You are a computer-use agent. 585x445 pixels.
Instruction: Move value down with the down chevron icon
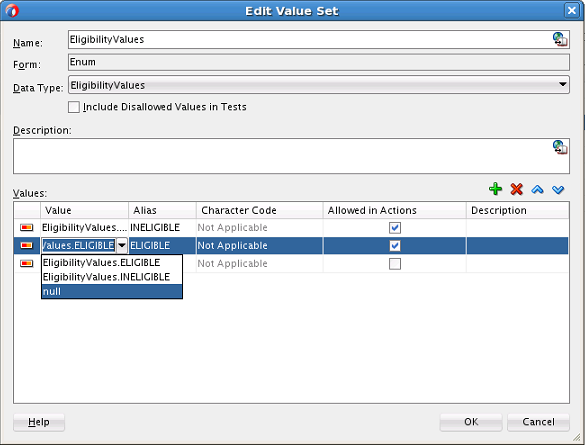[x=558, y=189]
